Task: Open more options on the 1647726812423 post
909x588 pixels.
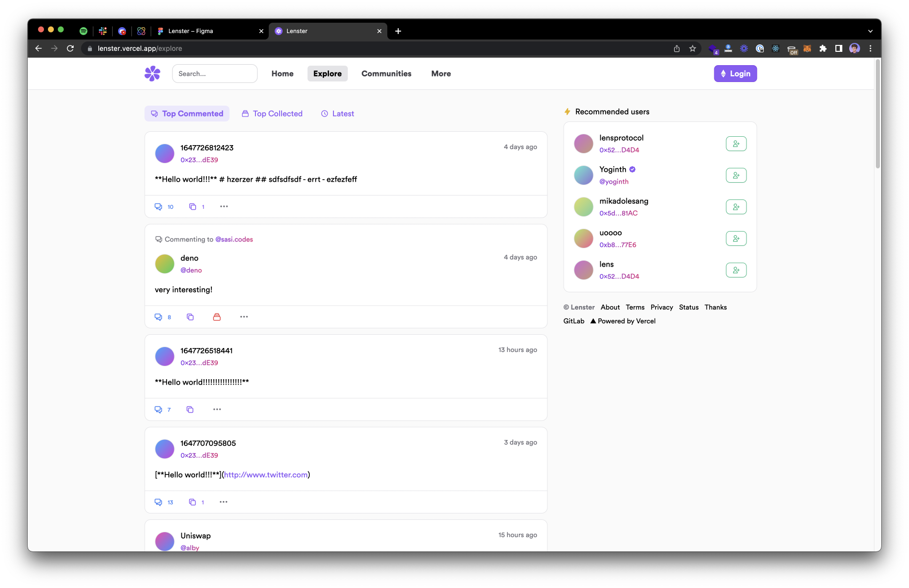Action: (x=224, y=206)
